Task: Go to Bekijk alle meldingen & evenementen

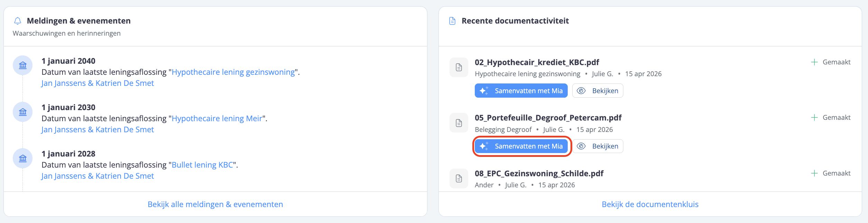Action: click(215, 204)
